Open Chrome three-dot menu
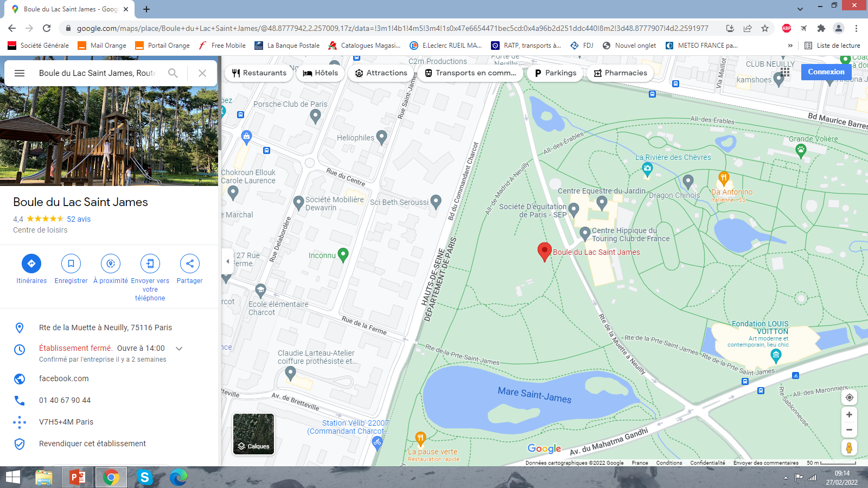This screenshot has width=868, height=488. tap(856, 28)
